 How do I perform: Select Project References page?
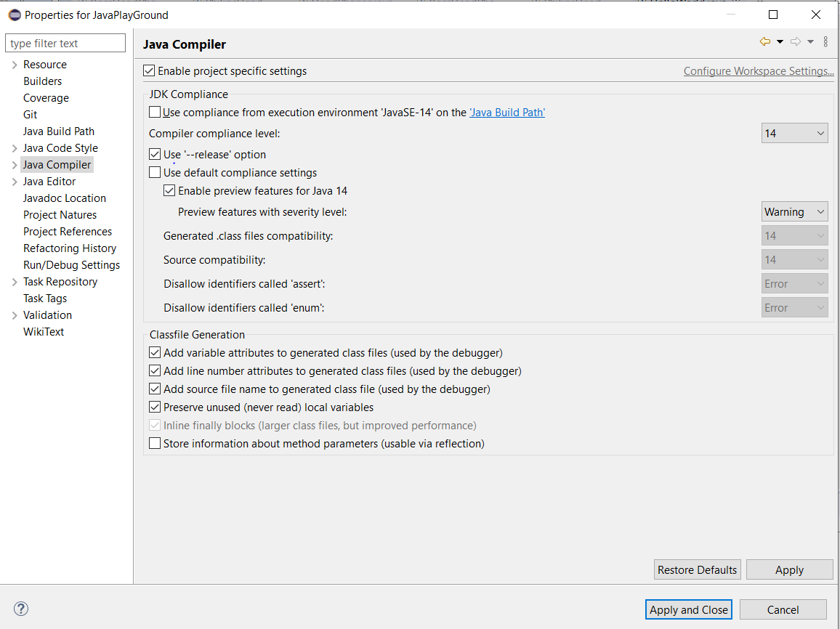pos(68,231)
